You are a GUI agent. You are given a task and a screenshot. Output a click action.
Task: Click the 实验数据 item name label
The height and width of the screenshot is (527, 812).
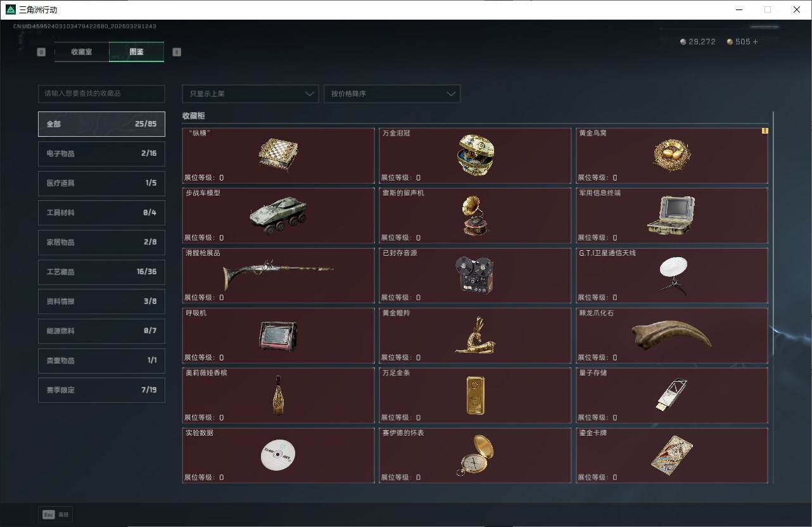200,433
